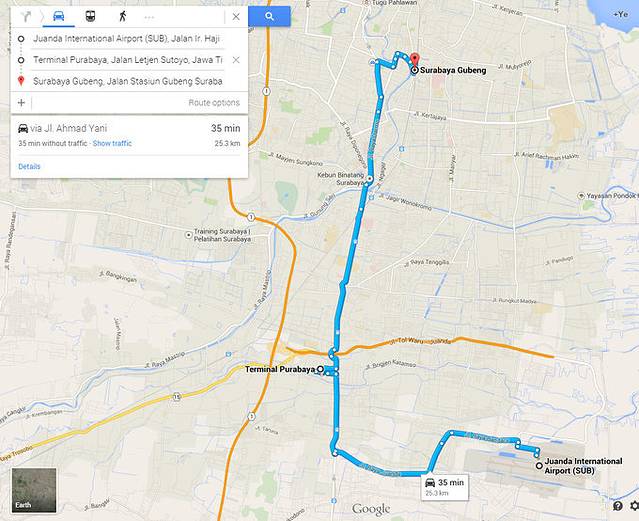Click the Show traffic link
Image resolution: width=639 pixels, height=521 pixels.
coord(112,143)
